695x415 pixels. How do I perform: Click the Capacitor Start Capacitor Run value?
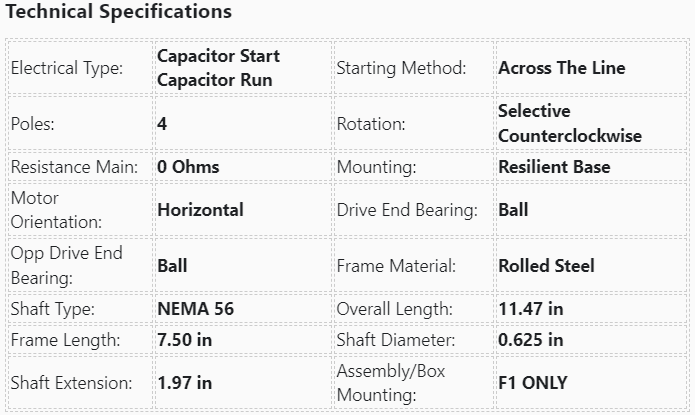(x=218, y=68)
